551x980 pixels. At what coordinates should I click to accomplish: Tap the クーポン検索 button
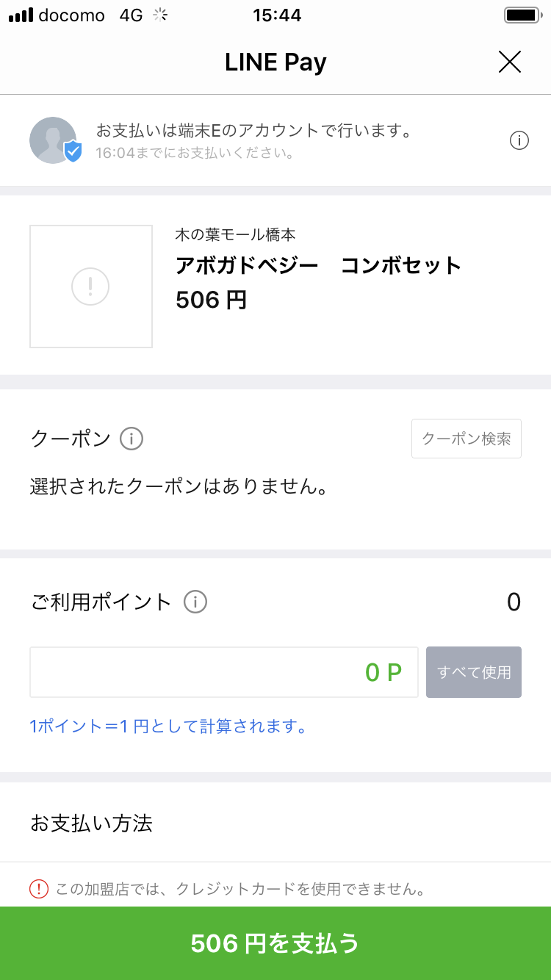tap(466, 439)
